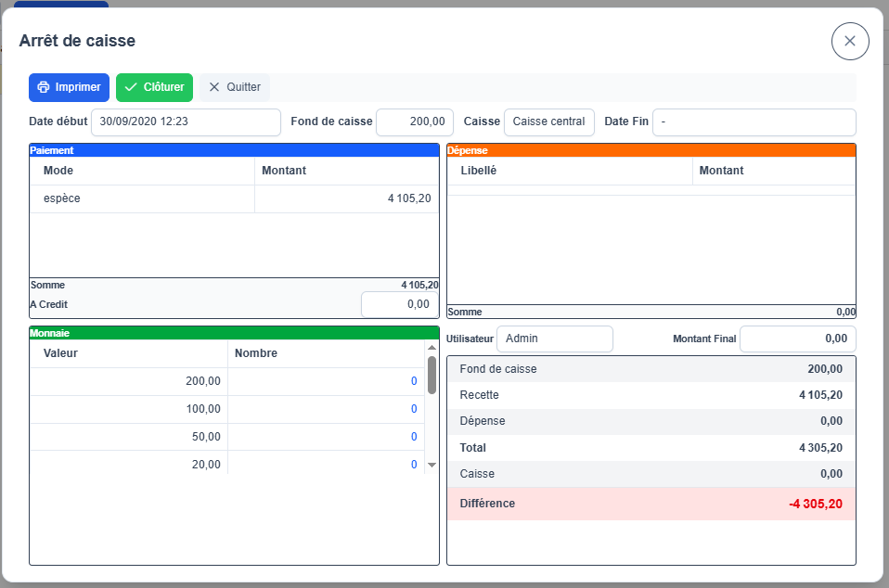
Task: Click the Monnaie list scrollbar thumb
Action: point(432,374)
